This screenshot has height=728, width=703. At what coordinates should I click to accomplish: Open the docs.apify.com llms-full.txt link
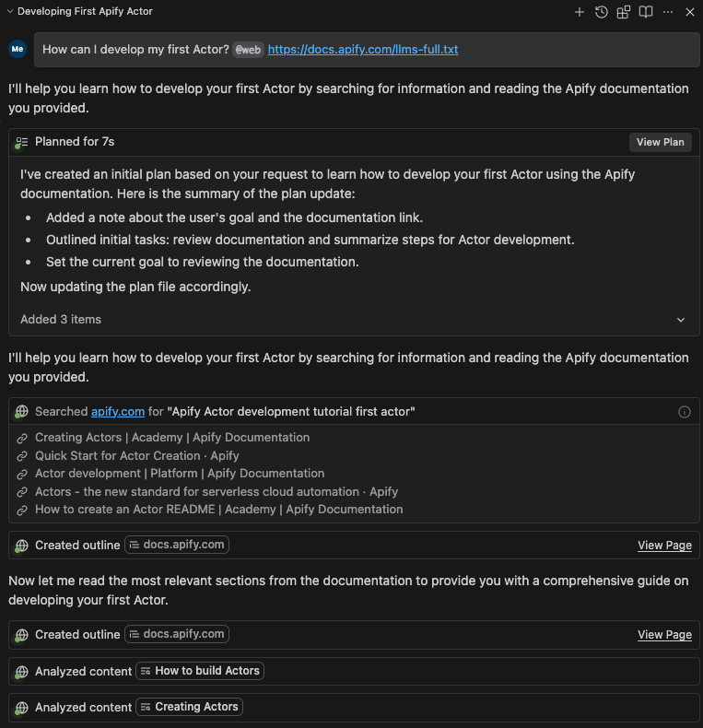point(363,49)
